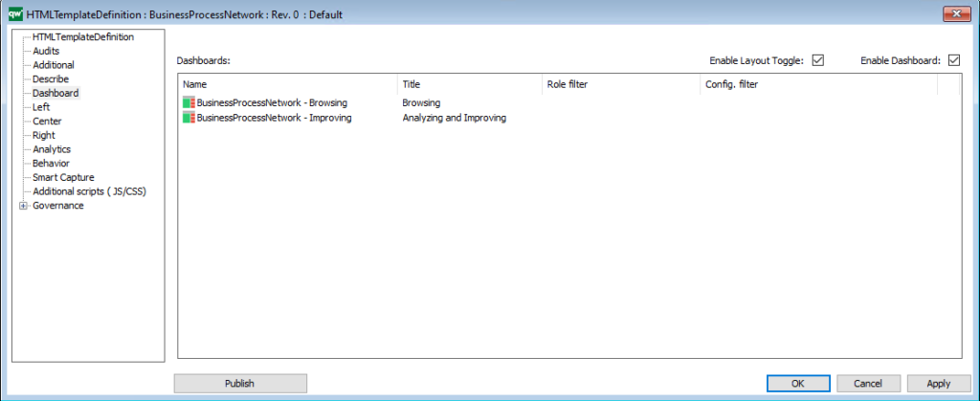
Task: Expand the Governance tree node
Action: tap(23, 206)
